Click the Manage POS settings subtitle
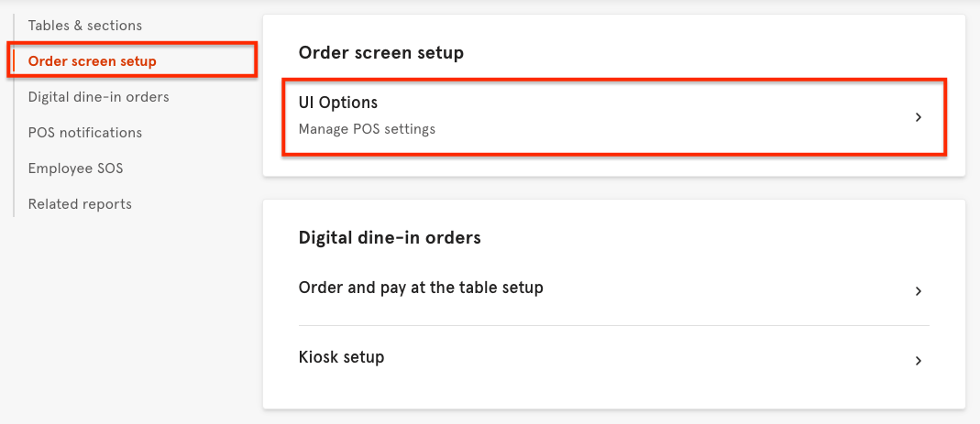The width and height of the screenshot is (980, 424). [367, 129]
